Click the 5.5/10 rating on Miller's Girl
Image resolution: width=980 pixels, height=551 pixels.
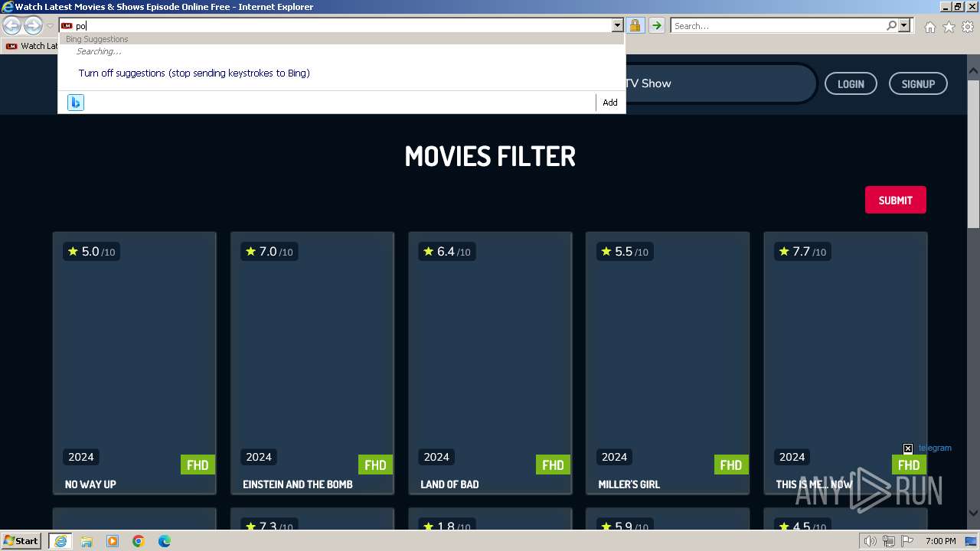(624, 251)
